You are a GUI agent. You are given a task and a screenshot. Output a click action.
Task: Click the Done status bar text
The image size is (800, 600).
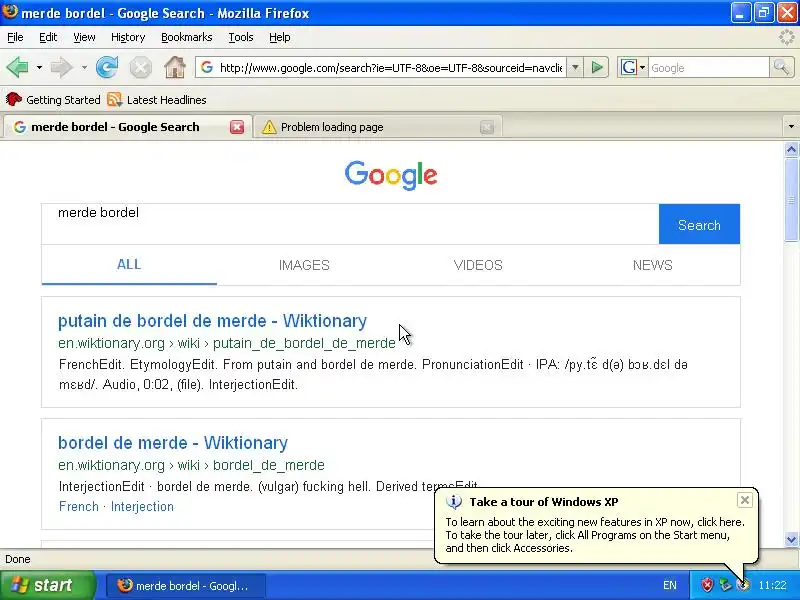click(18, 559)
